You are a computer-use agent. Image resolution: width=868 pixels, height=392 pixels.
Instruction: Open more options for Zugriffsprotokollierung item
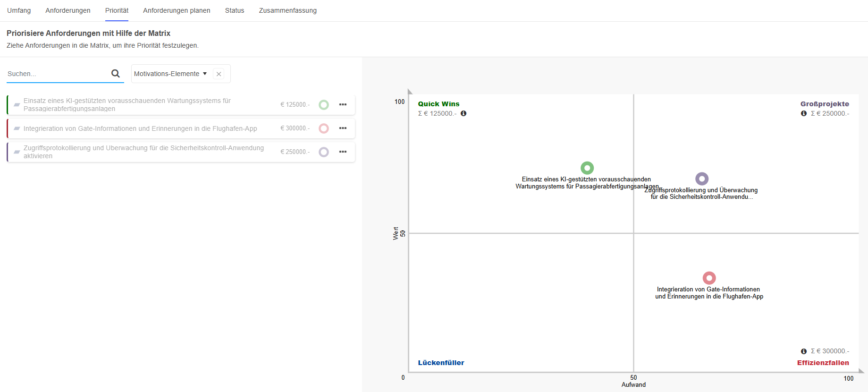pos(343,152)
